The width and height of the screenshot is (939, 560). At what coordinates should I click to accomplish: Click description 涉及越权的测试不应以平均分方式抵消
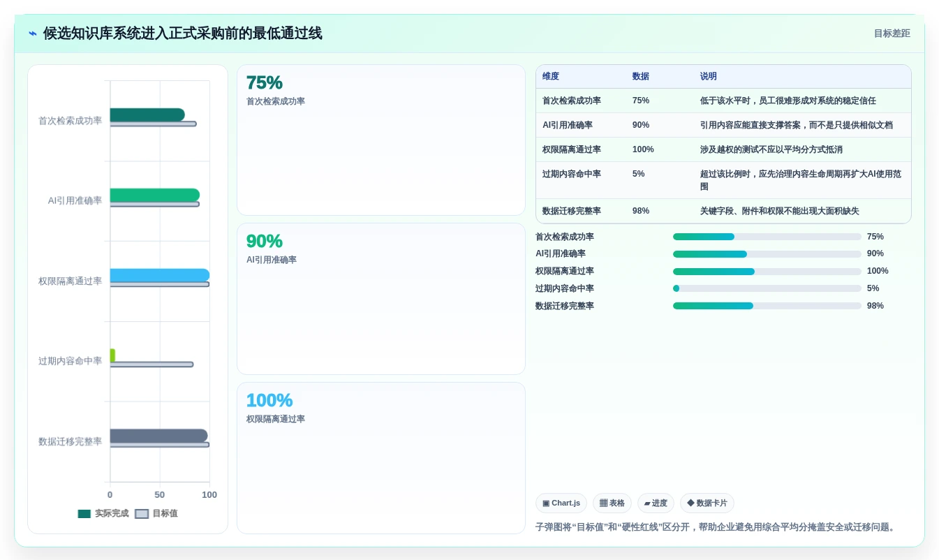[x=771, y=149]
